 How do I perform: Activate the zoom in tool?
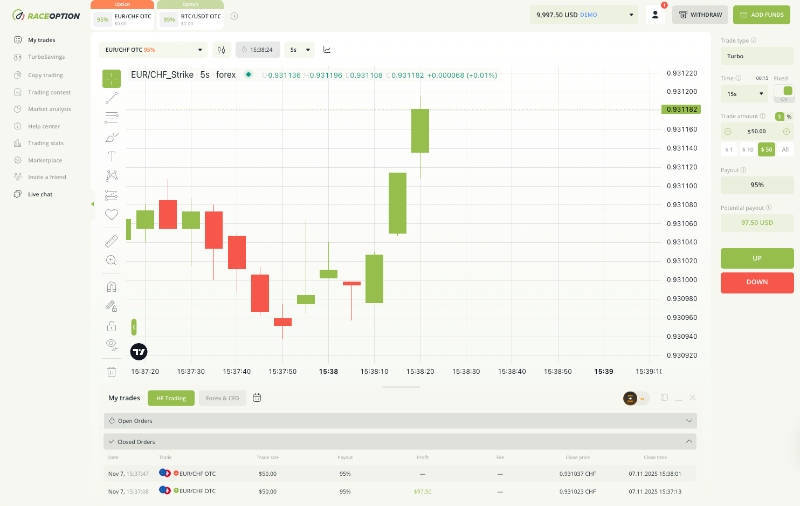coord(111,260)
